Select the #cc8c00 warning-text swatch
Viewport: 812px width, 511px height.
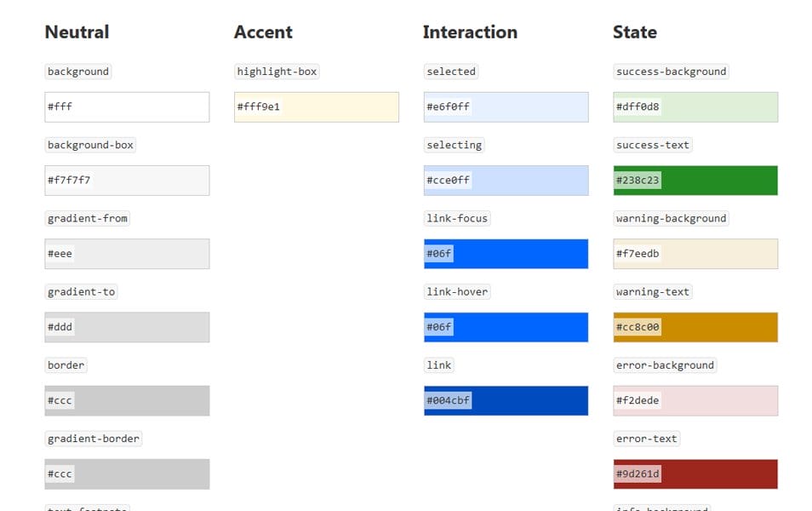[x=695, y=327]
